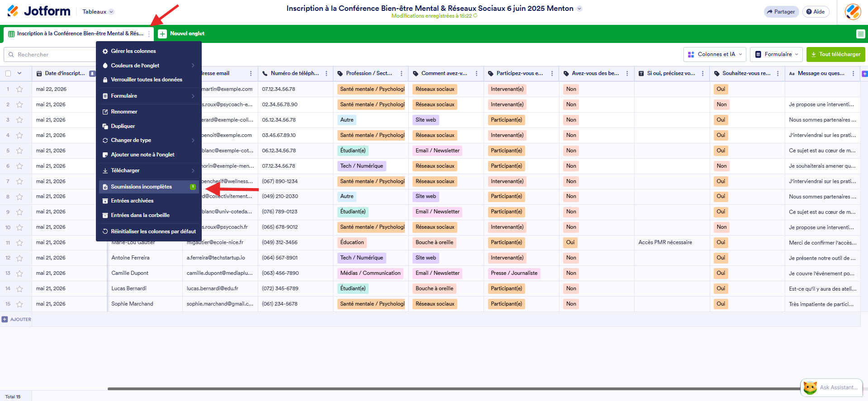Click the (063) 456-7890 phone cell

[295, 274]
